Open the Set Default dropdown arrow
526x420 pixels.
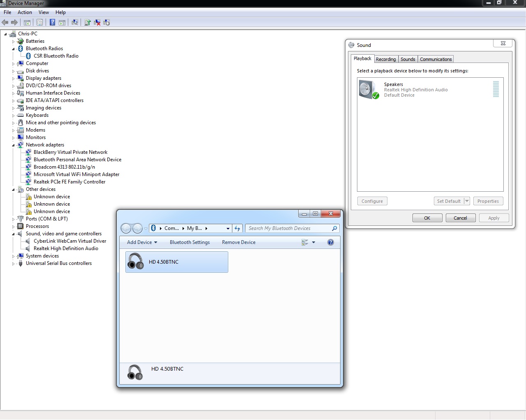467,201
